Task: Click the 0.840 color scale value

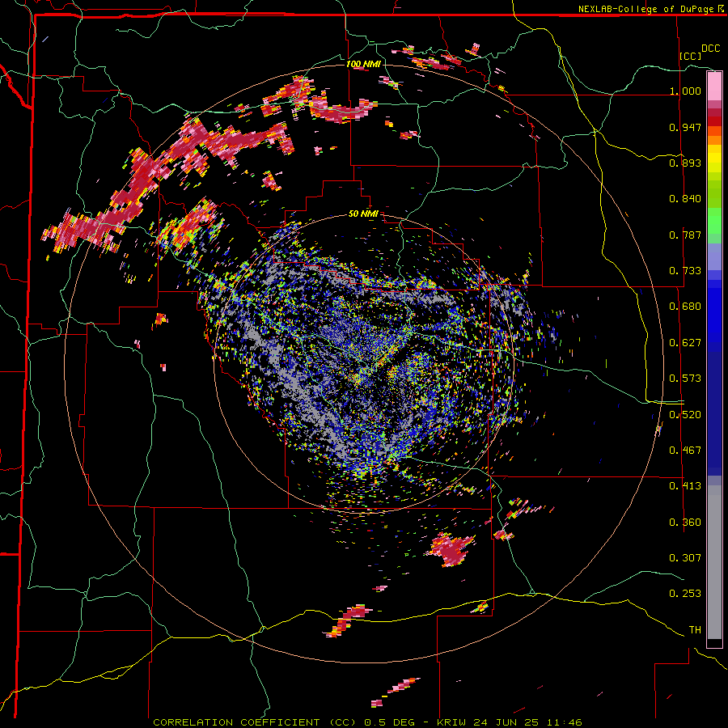Action: coord(685,199)
